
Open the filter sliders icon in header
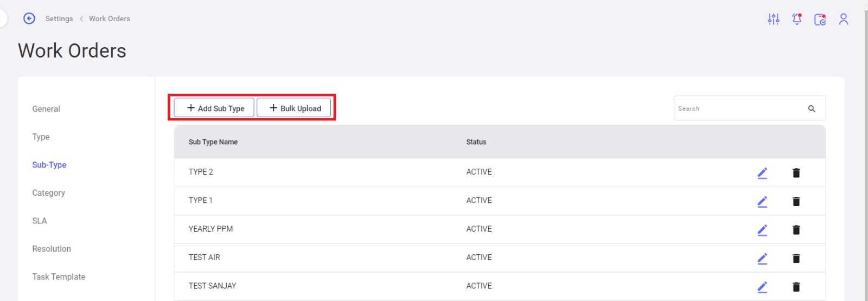(774, 19)
